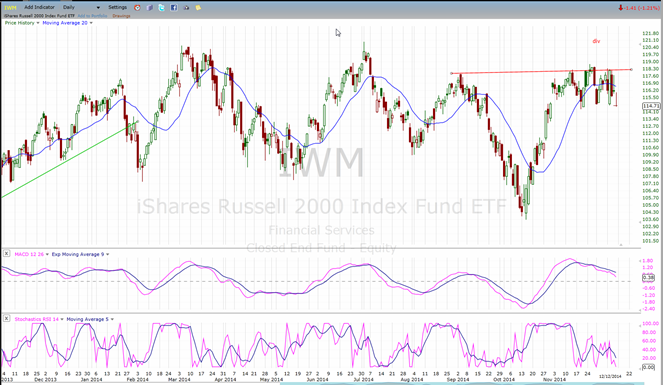Open the Drawings link under the toolbar
Image resolution: width=663 pixels, height=385 pixels.
[121, 16]
